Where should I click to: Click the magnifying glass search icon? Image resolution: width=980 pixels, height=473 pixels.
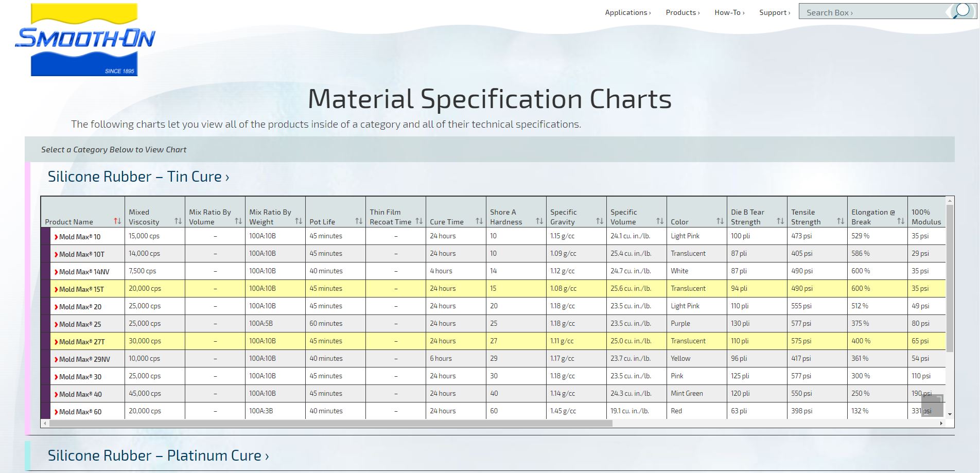[x=960, y=11]
